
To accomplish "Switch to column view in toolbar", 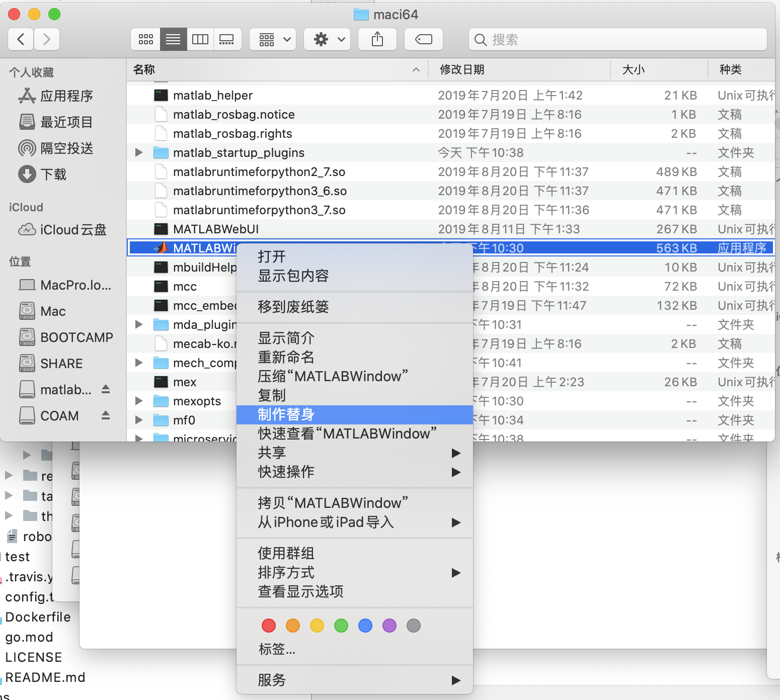I will click(x=200, y=39).
